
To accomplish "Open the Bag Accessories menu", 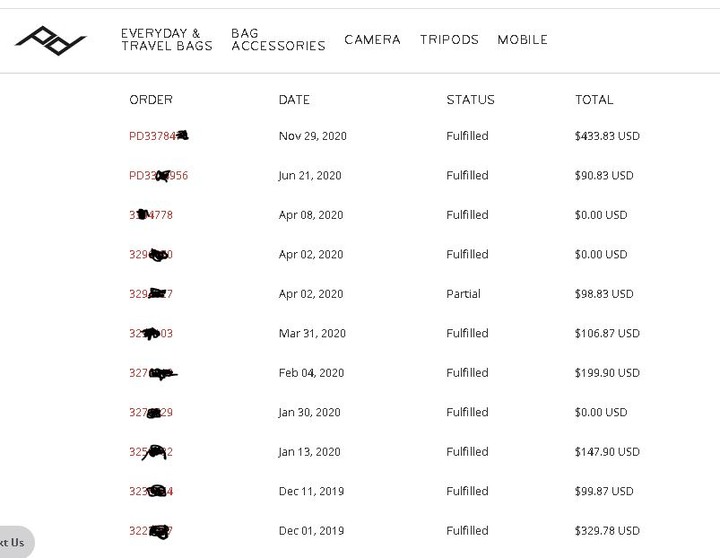I will (x=278, y=39).
